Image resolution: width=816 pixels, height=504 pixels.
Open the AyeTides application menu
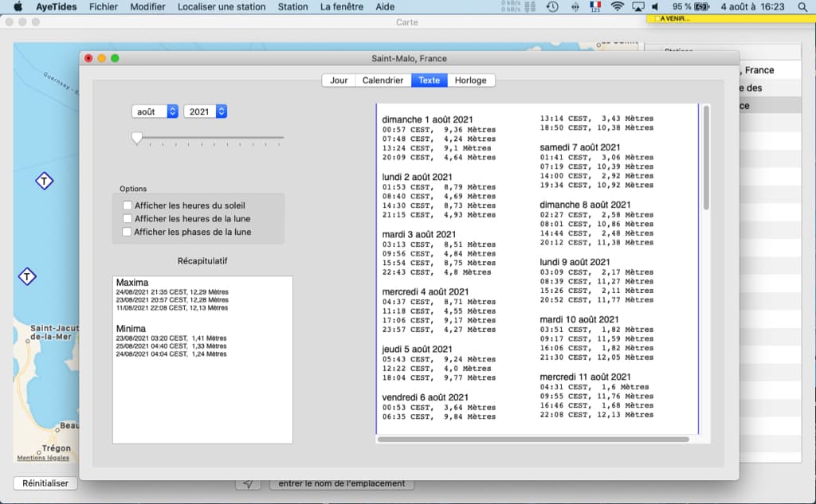click(x=57, y=6)
